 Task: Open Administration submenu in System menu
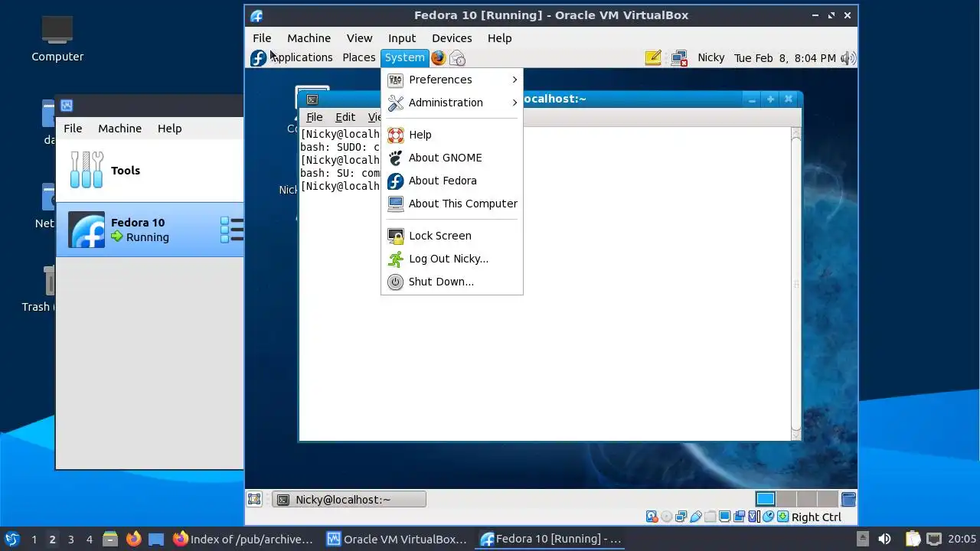pos(452,103)
